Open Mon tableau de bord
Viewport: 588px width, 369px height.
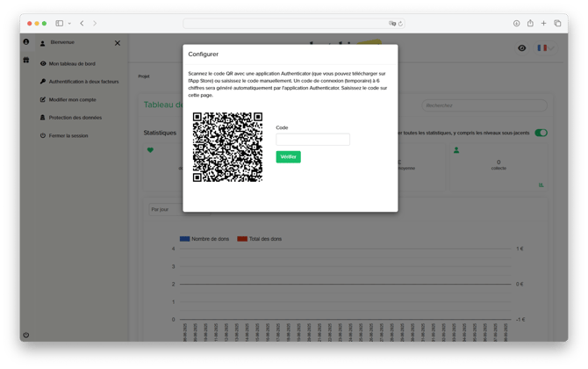(68, 64)
